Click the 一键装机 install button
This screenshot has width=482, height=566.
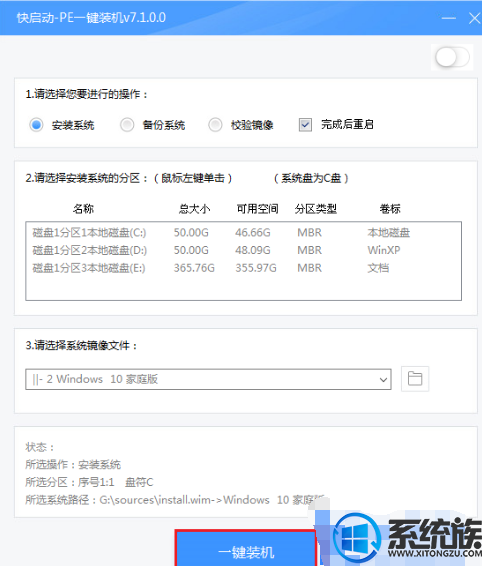(246, 549)
